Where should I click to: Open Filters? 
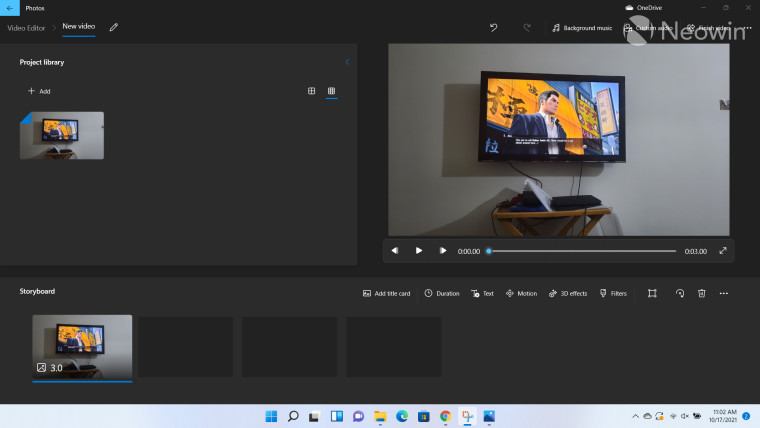[613, 293]
